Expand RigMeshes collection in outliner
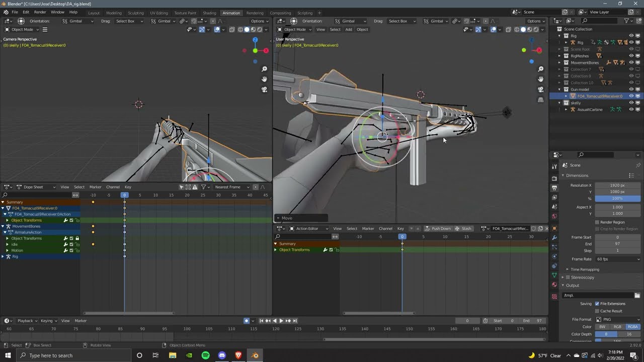Image resolution: width=644 pixels, height=362 pixels. (x=559, y=56)
